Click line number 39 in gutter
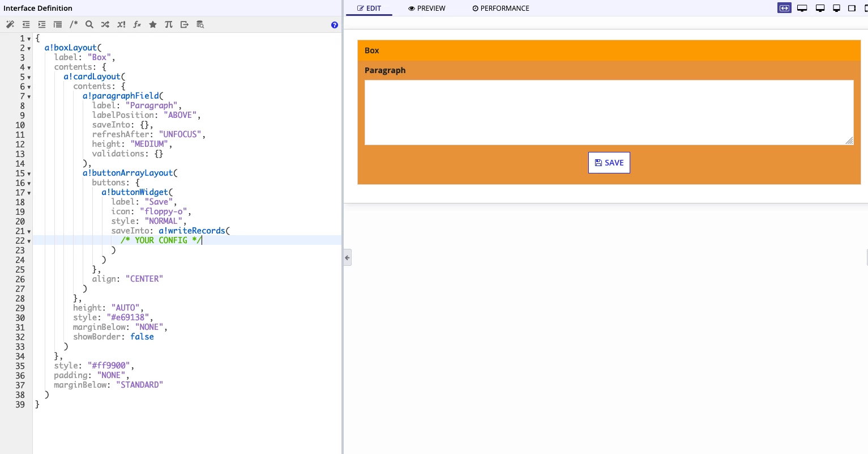The image size is (868, 454). (x=20, y=405)
